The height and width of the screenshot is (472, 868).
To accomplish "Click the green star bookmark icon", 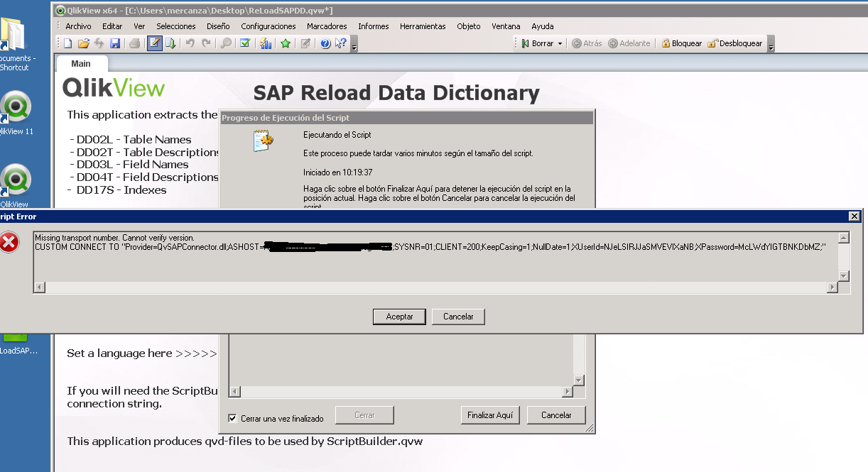I will pos(286,44).
